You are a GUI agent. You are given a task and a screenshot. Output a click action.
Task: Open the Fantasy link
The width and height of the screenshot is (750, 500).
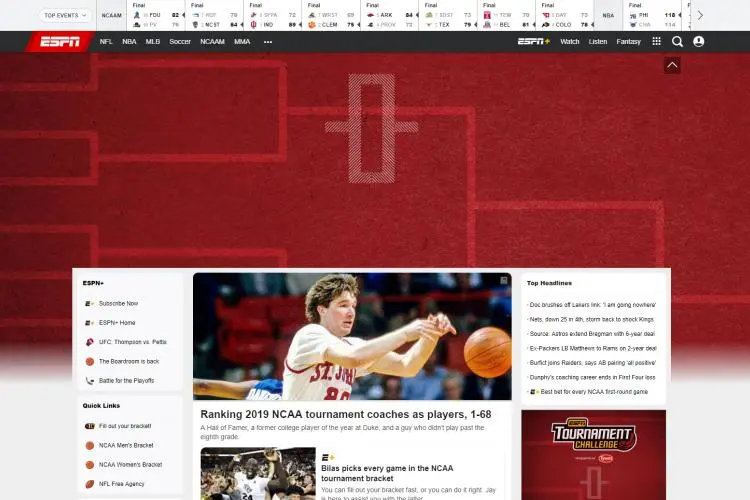pos(629,42)
